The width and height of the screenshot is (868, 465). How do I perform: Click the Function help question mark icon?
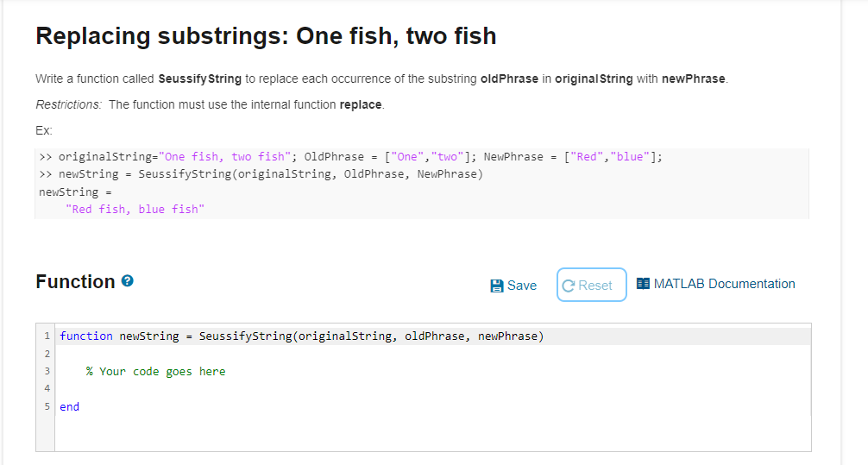(x=128, y=280)
